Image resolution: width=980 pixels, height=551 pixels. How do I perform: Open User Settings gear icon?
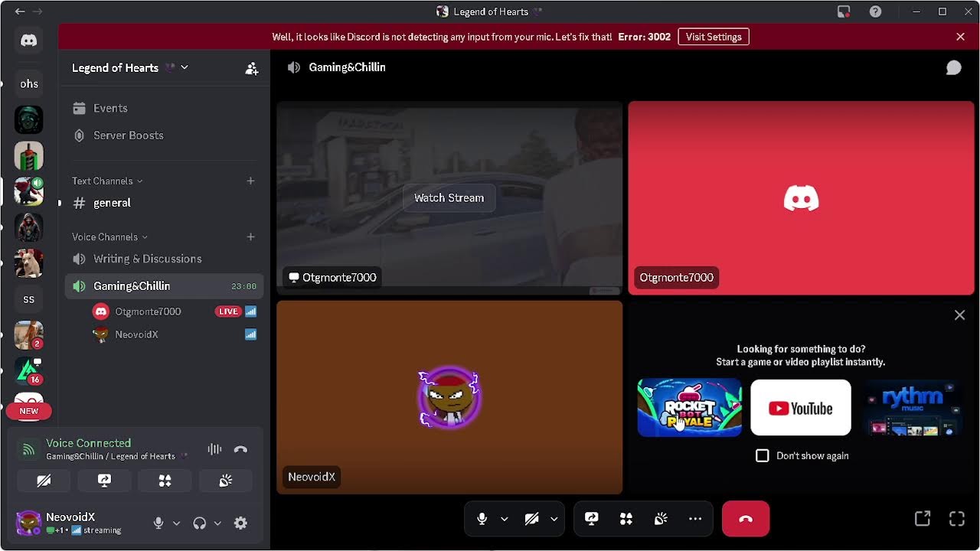240,523
